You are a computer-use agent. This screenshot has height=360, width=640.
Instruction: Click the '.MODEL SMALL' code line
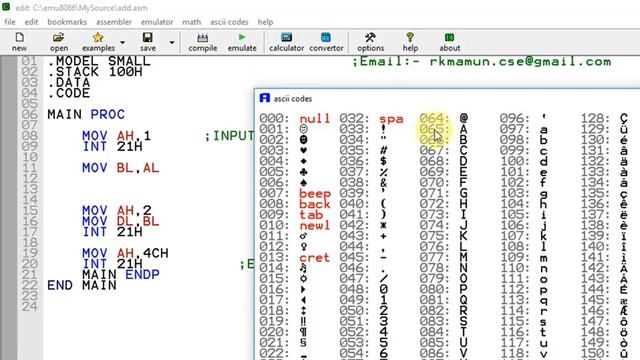click(x=99, y=61)
